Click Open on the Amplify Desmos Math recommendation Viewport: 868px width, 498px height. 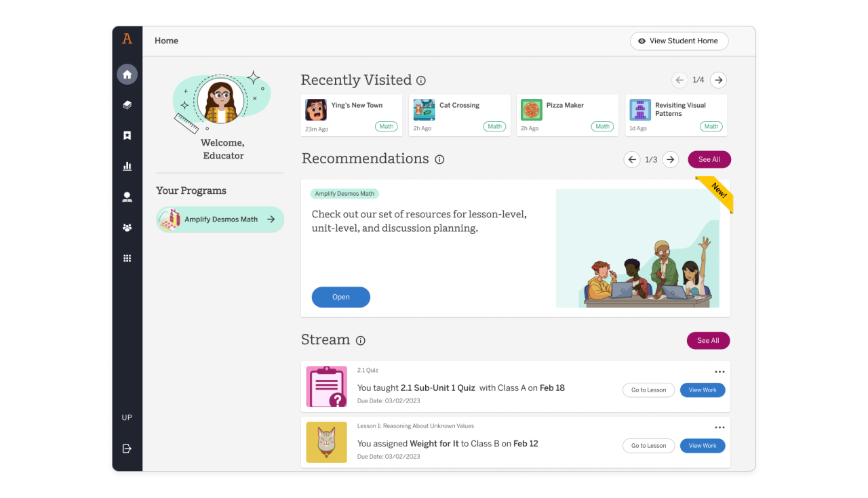[340, 297]
